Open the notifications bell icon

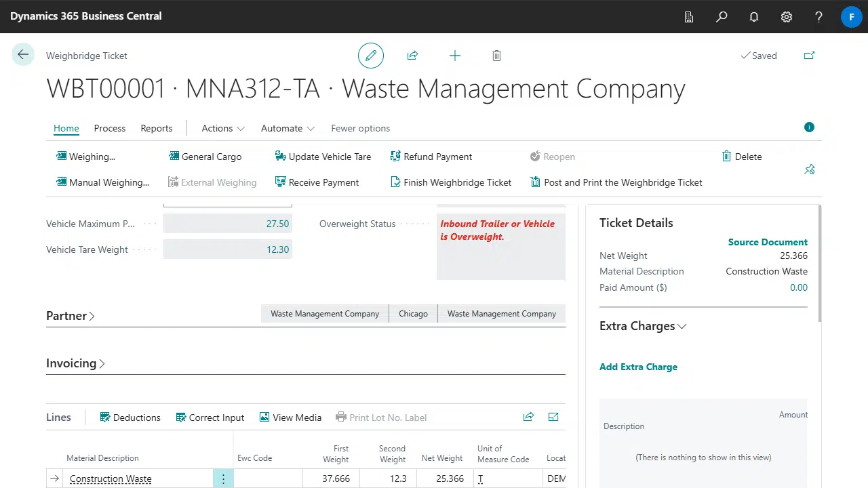point(754,17)
